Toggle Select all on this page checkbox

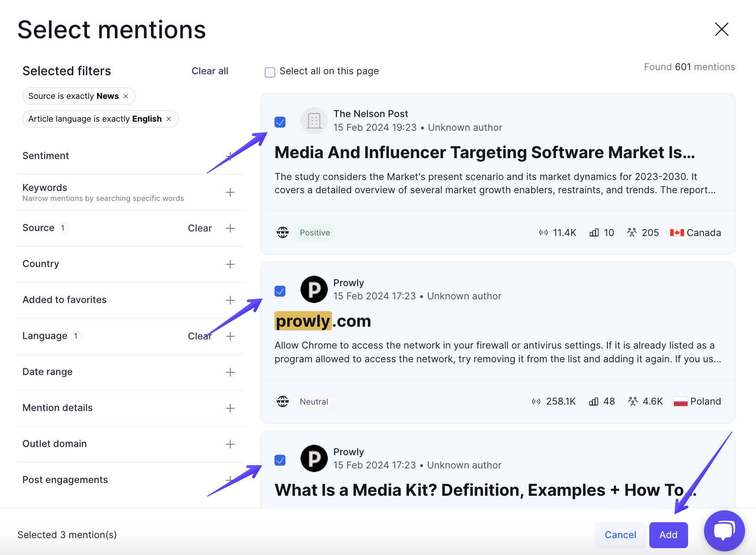pos(270,72)
